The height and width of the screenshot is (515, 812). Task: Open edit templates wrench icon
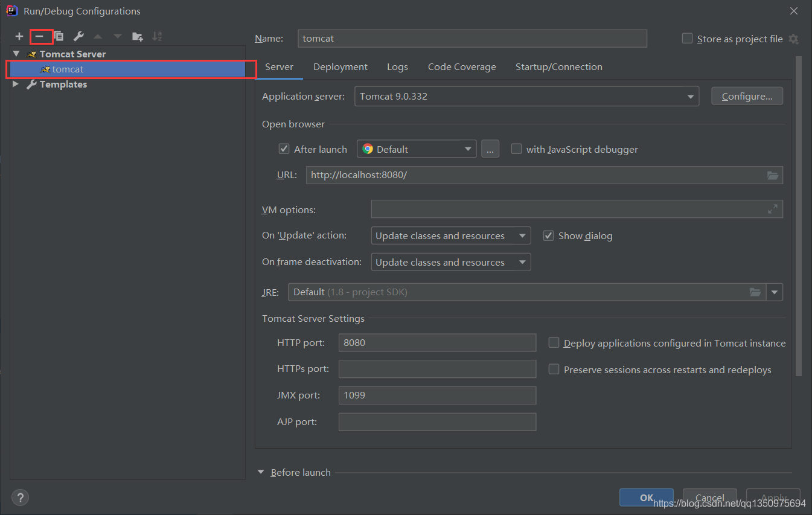(x=78, y=37)
